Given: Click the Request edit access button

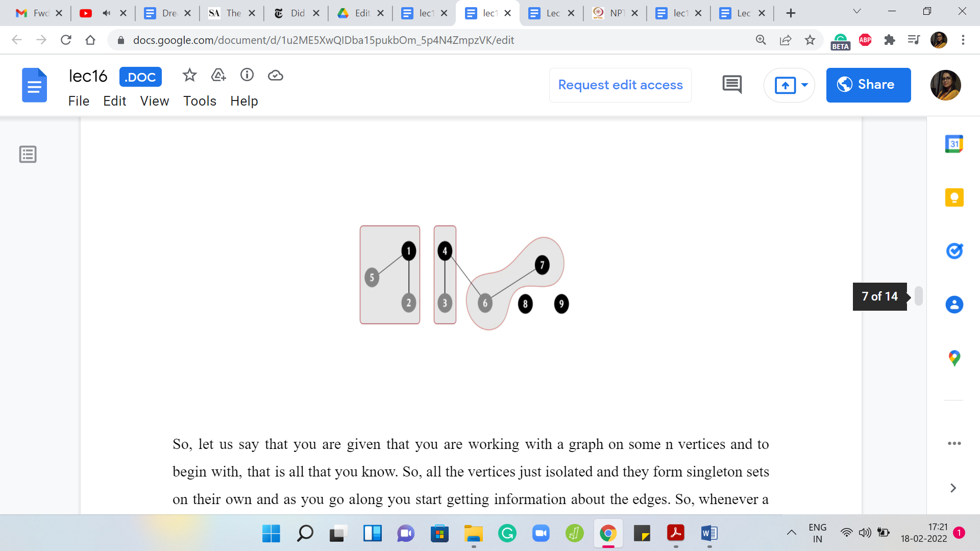Looking at the screenshot, I should pos(620,85).
